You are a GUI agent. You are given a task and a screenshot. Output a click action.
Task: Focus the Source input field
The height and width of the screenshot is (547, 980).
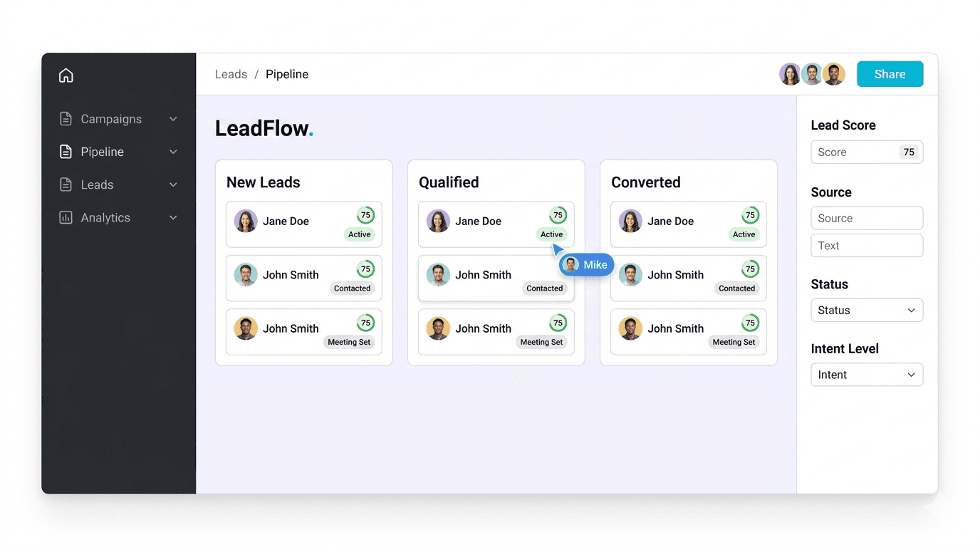867,218
